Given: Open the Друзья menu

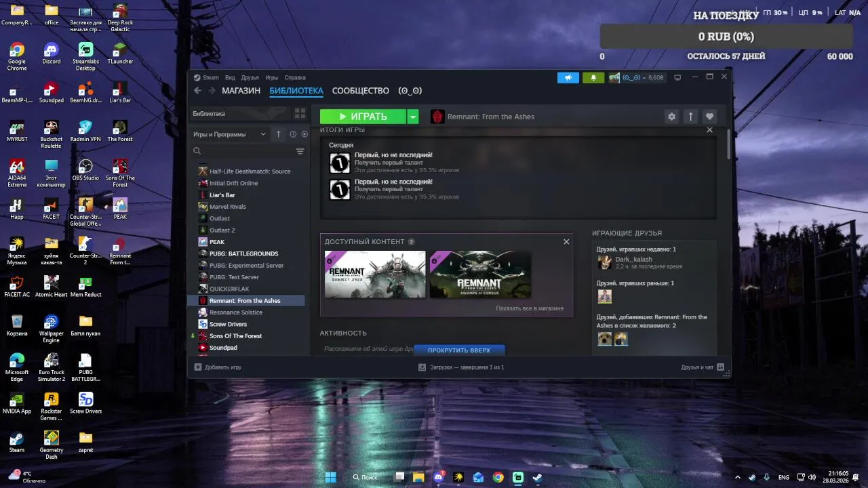Looking at the screenshot, I should pyautogui.click(x=250, y=77).
